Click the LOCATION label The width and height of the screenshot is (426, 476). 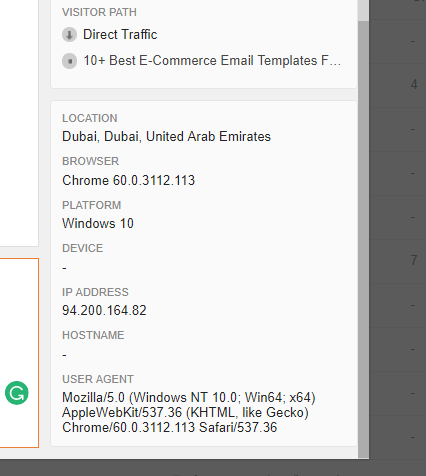(90, 118)
